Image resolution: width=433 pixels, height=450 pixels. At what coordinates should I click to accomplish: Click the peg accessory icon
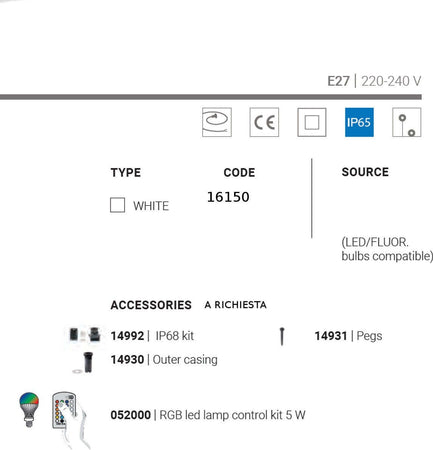(282, 336)
